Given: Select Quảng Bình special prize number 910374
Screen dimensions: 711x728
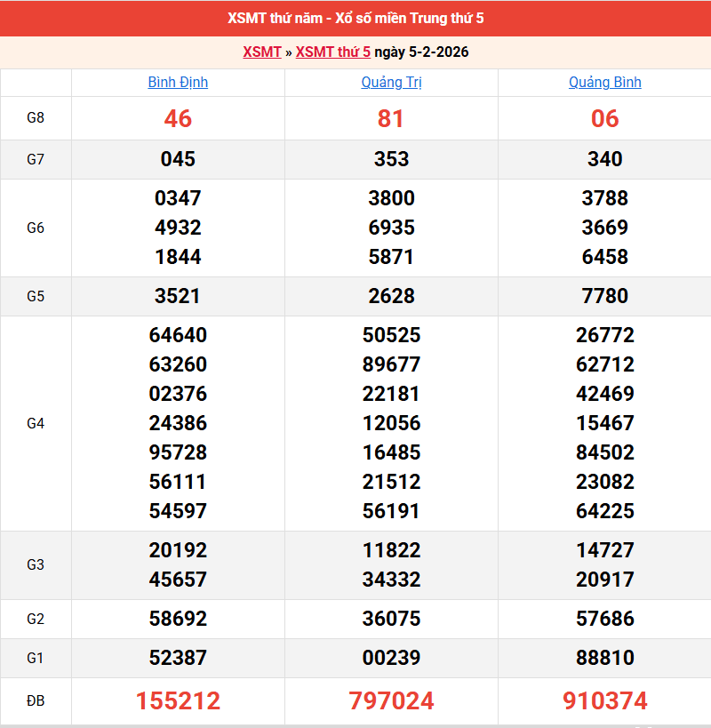Looking at the screenshot, I should 604,701.
